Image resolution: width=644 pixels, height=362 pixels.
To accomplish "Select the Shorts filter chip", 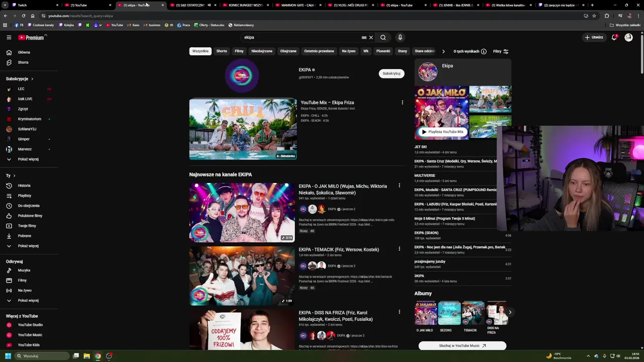I will coord(222,51).
